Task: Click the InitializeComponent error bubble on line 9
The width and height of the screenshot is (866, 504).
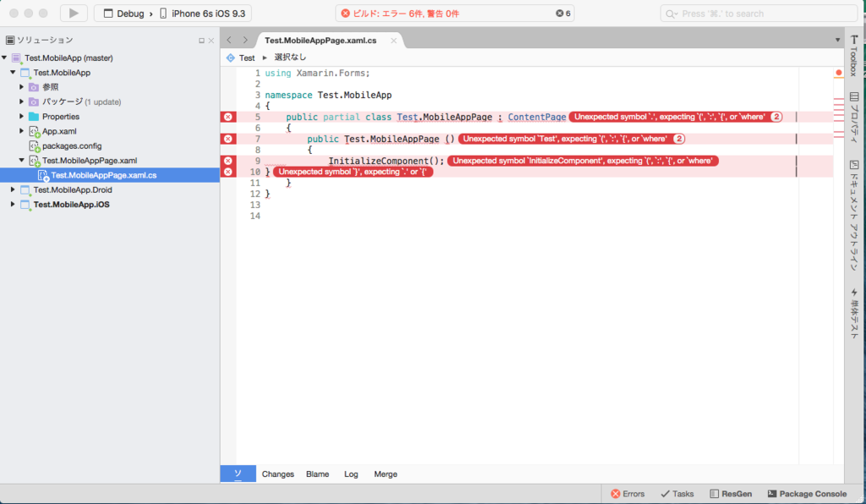Action: 583,161
